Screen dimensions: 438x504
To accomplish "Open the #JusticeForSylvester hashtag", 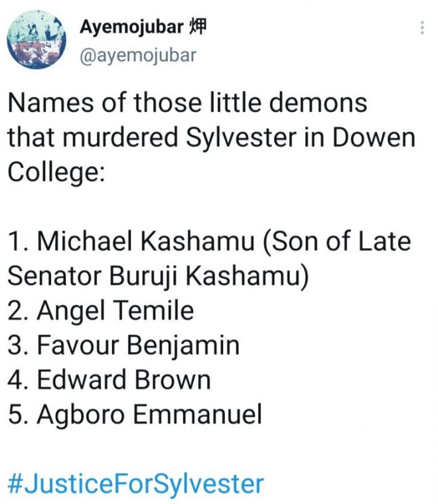I will (135, 483).
